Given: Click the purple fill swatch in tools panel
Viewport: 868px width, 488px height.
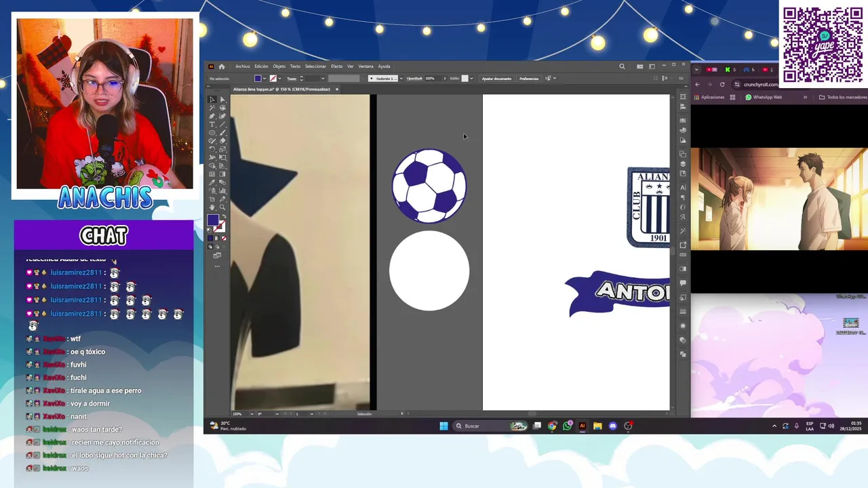Looking at the screenshot, I should point(213,220).
